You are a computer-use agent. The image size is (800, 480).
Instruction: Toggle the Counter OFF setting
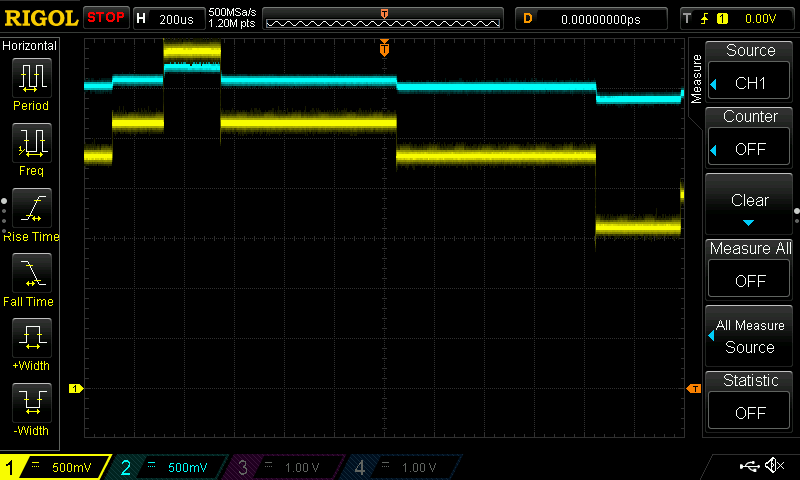pos(750,136)
